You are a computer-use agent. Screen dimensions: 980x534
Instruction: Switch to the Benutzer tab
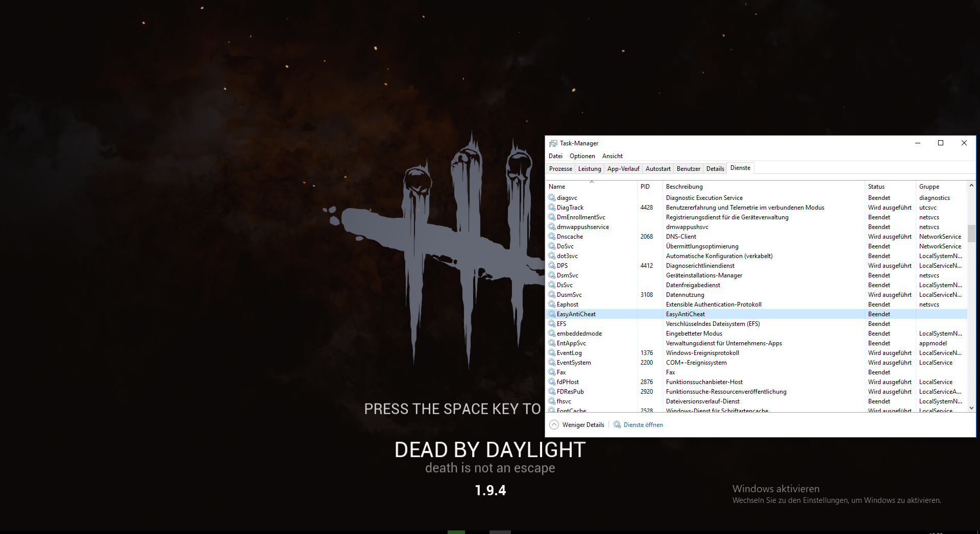689,169
